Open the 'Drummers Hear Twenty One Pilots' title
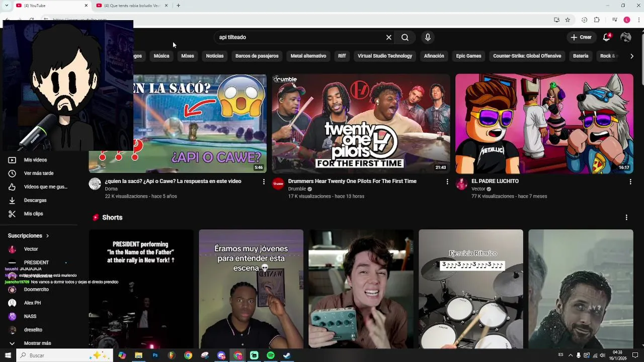 pos(352,181)
